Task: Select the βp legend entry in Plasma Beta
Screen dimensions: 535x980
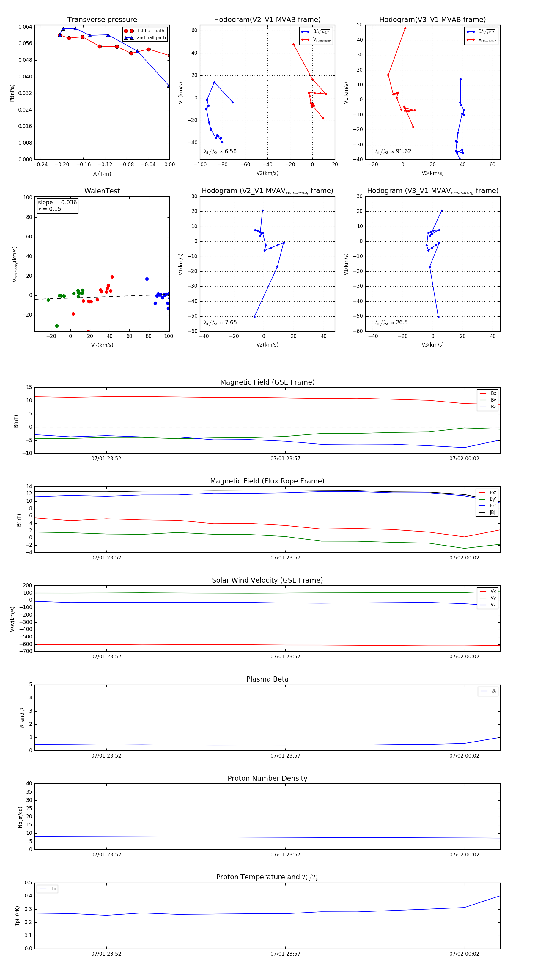Action: point(488,691)
